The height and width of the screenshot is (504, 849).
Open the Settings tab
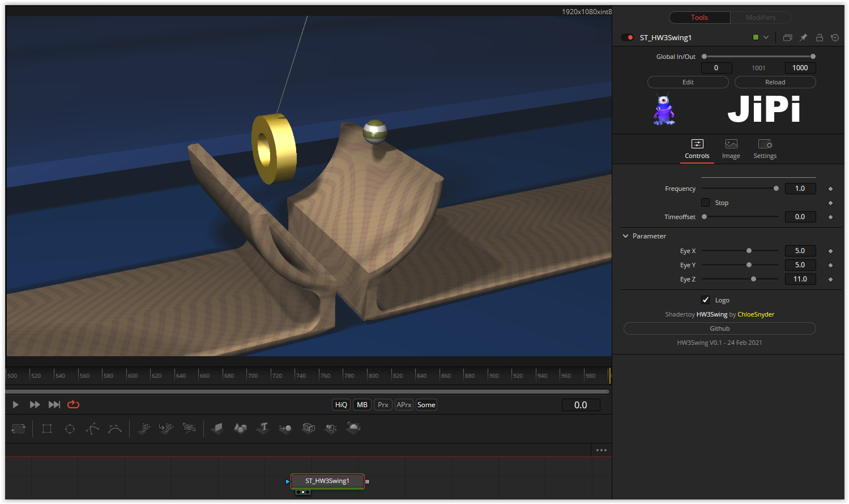(x=765, y=150)
